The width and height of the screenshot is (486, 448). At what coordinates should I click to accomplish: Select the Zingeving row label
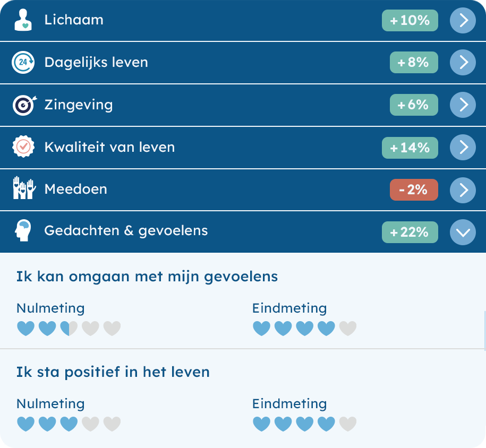point(79,105)
